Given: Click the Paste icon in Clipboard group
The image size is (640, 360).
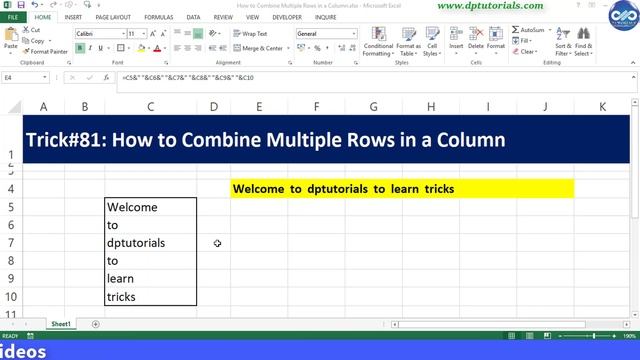Looking at the screenshot, I should coord(11,35).
